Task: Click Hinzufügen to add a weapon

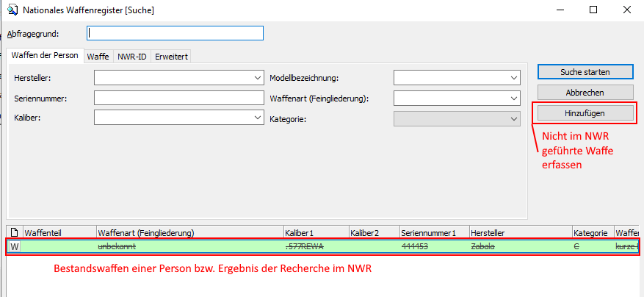Action: coord(585,112)
